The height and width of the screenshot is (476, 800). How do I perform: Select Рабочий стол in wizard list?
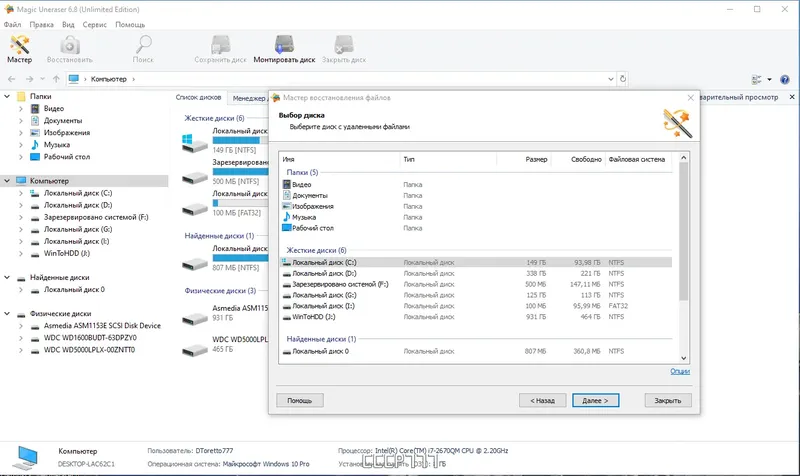(x=313, y=228)
